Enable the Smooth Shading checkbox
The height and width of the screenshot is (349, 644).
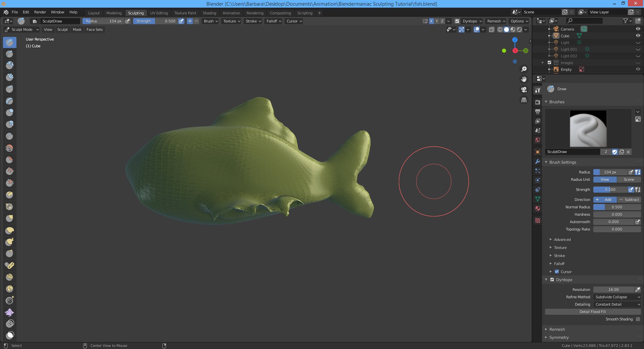click(638, 319)
